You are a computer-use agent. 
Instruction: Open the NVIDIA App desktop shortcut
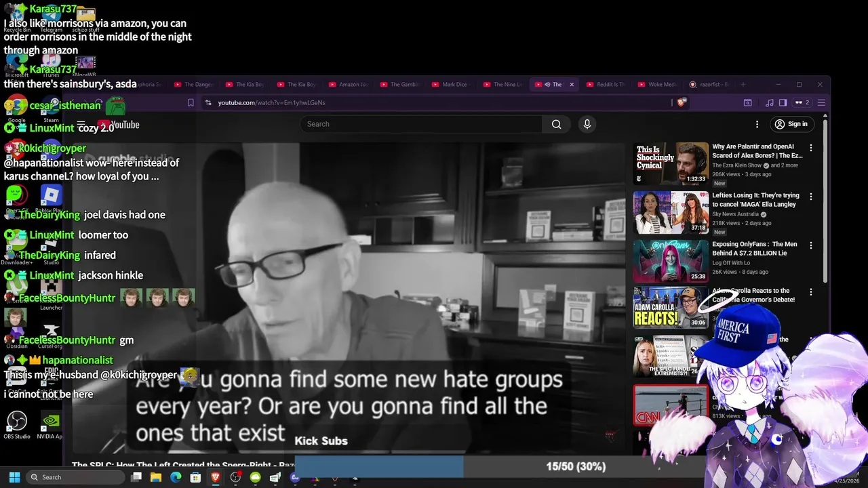[x=50, y=425]
